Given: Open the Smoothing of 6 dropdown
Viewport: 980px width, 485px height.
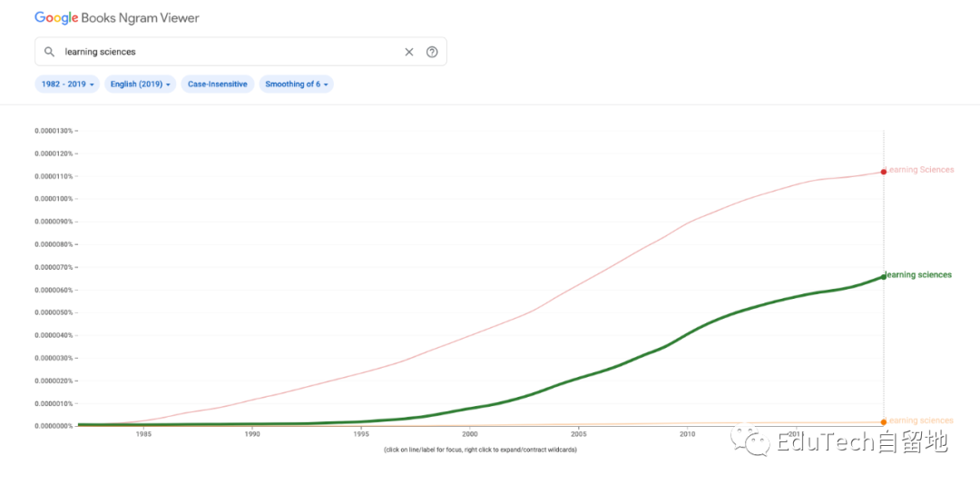Looking at the screenshot, I should point(296,84).
